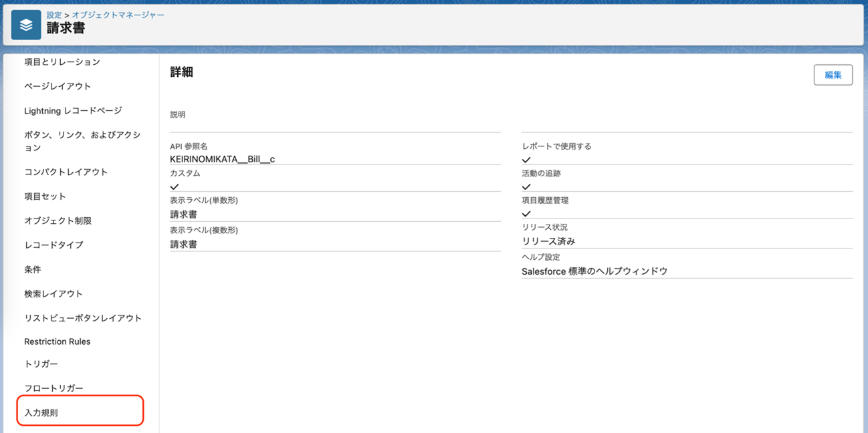Open 項目セット in the sidebar
The height and width of the screenshot is (433, 868).
[x=45, y=196]
